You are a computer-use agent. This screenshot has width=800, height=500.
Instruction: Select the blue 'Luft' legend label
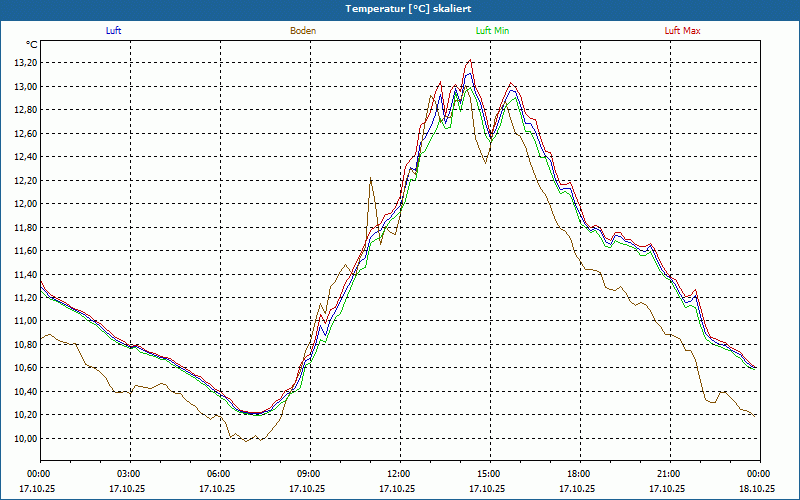click(113, 31)
